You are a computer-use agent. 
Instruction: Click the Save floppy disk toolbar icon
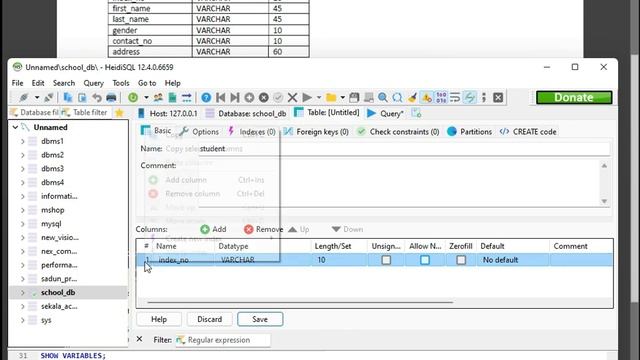[354, 98]
